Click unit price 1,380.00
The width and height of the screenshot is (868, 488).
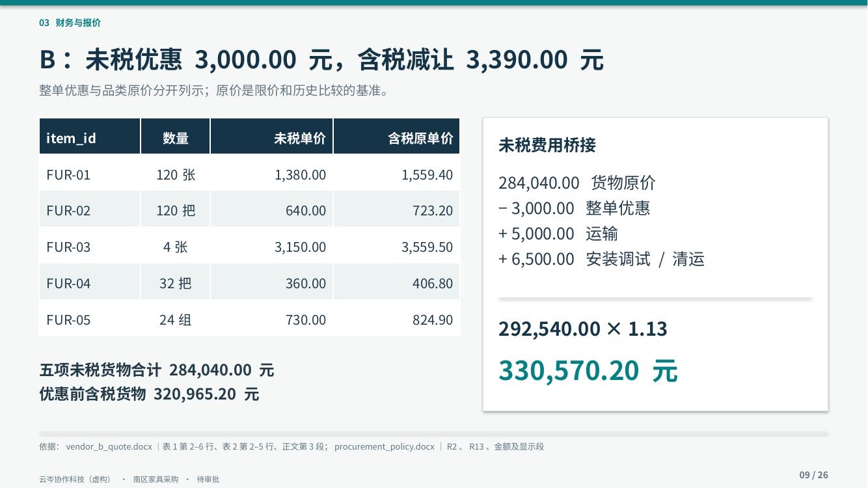(300, 174)
